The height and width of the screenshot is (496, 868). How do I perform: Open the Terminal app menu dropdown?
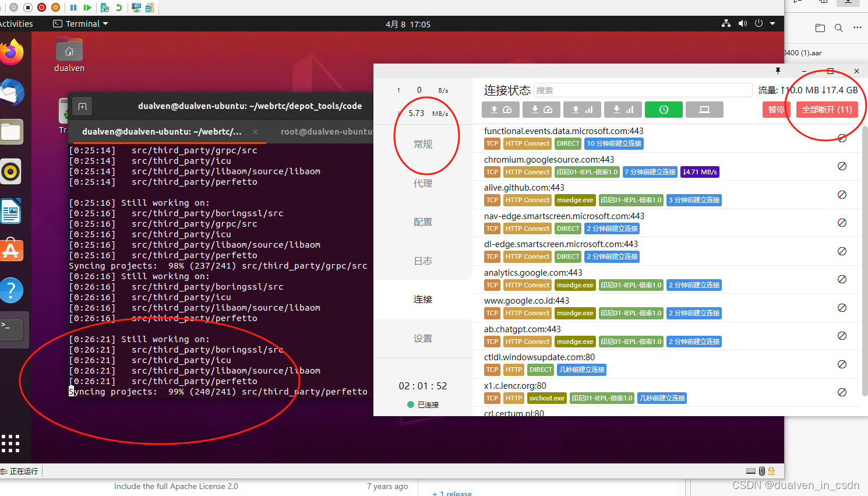point(80,24)
